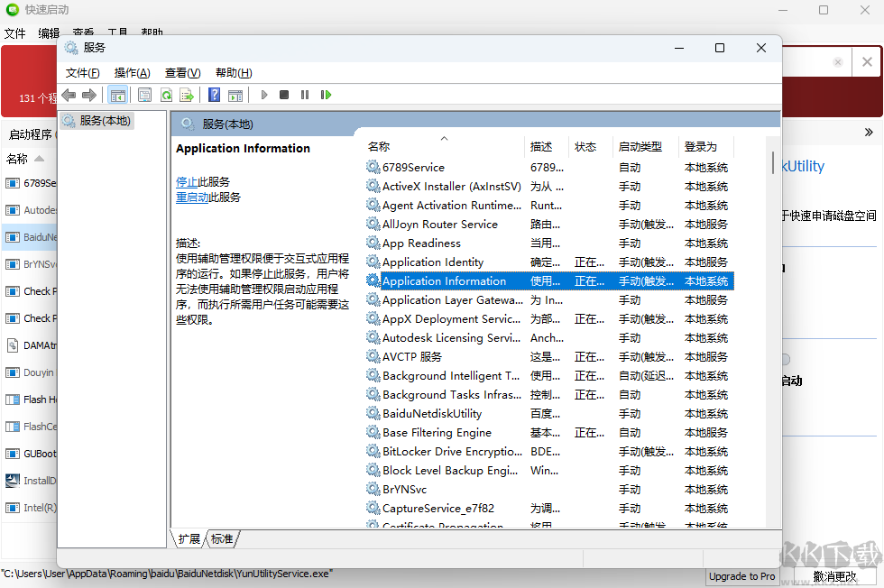
Task: Click gear icon beside CaptureService_e7f82
Action: coord(373,508)
